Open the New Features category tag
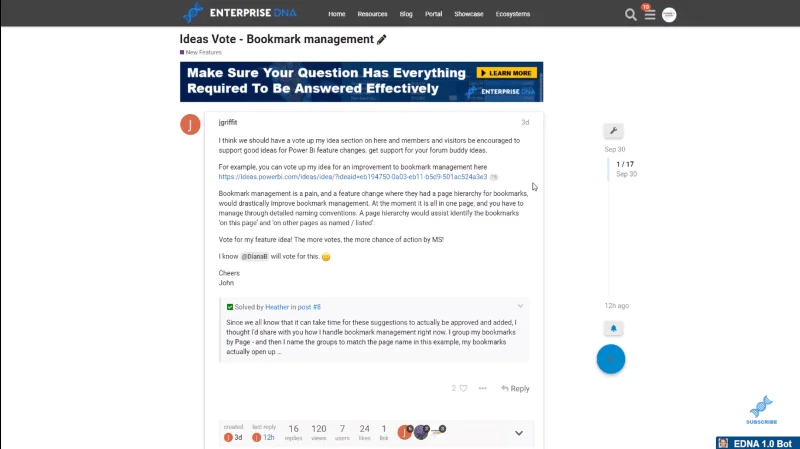 pos(201,52)
